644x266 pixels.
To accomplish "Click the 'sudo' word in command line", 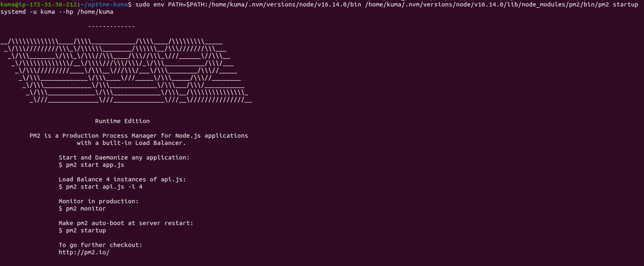I will 142,4.
